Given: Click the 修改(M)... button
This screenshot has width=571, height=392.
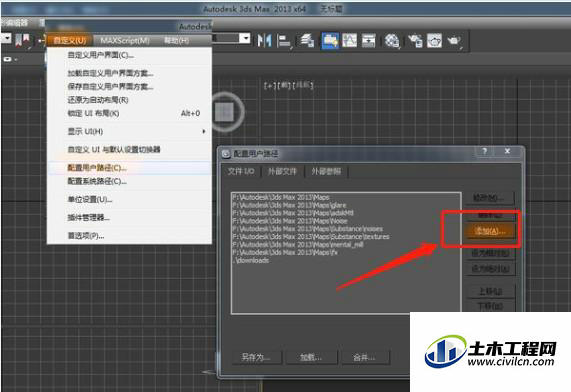Looking at the screenshot, I should [490, 198].
